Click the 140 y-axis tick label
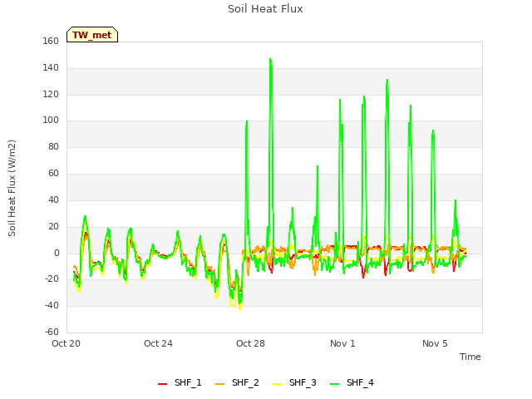The image size is (532, 399). 51,68
